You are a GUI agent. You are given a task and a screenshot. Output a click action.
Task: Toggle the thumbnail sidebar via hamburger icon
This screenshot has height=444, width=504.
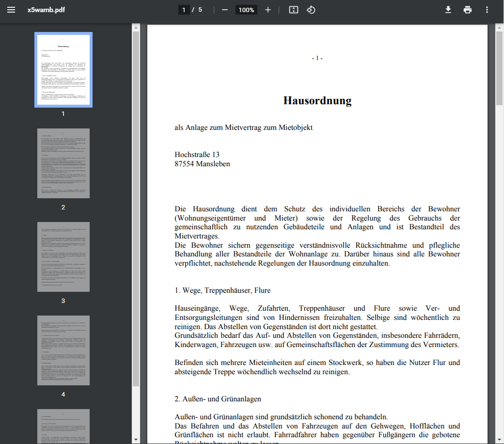click(x=11, y=9)
